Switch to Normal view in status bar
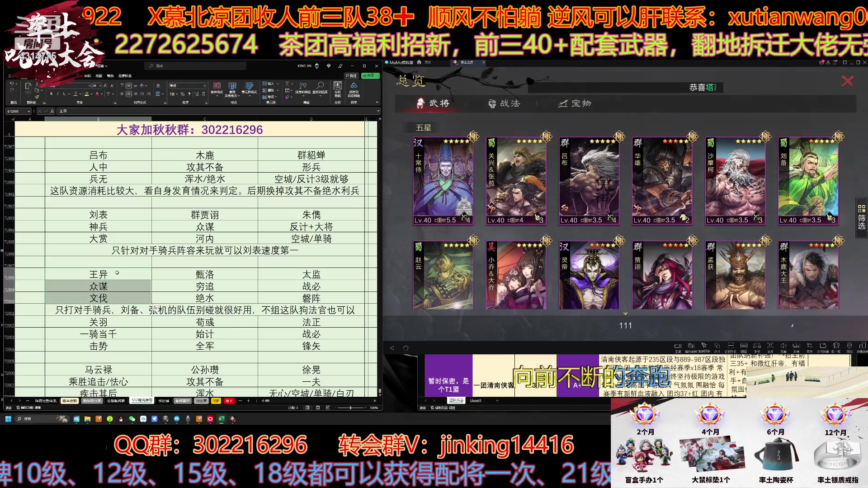 click(x=307, y=408)
